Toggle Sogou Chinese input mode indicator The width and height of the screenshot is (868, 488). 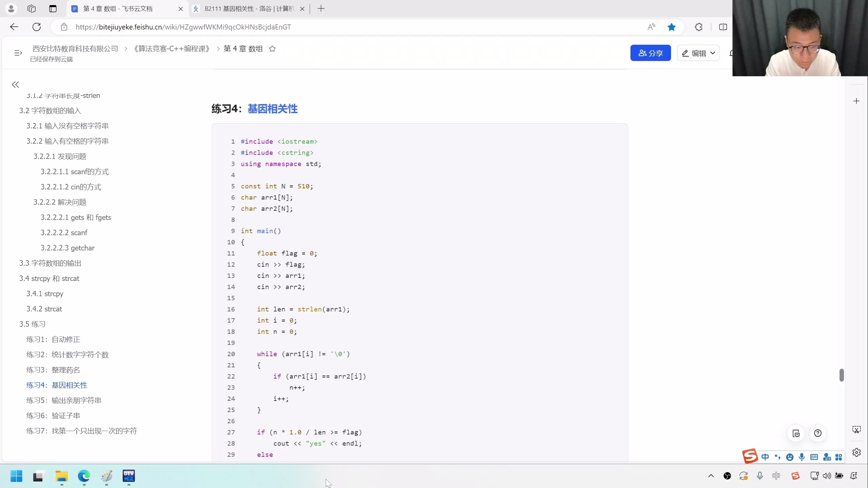coord(765,457)
